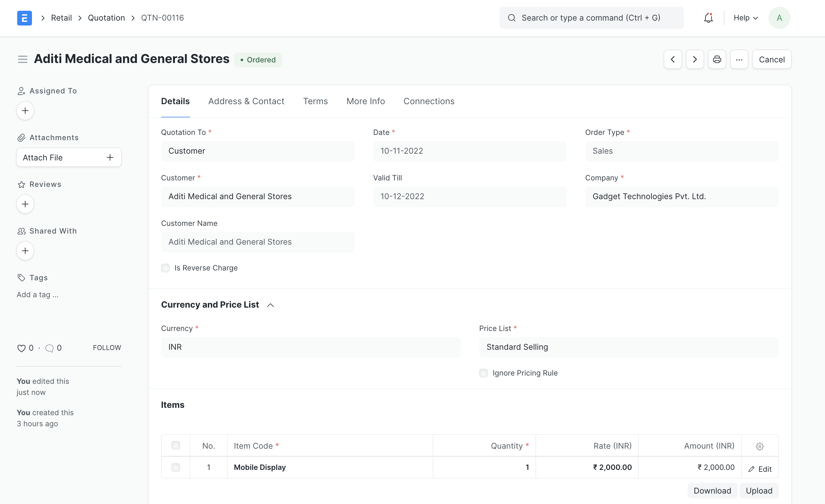Screen dimensions: 825x504
Task: Select the Mobile Display item row checkbox
Action: click(176, 467)
